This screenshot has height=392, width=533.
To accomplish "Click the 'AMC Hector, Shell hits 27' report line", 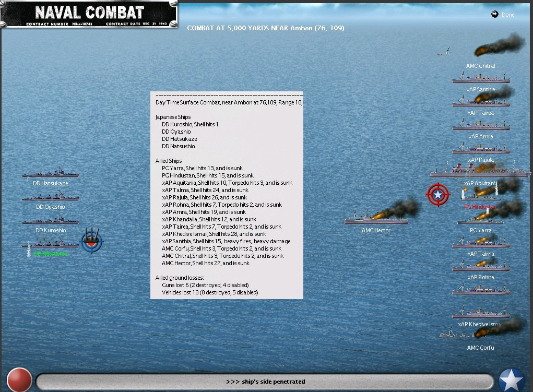I will pos(206,263).
